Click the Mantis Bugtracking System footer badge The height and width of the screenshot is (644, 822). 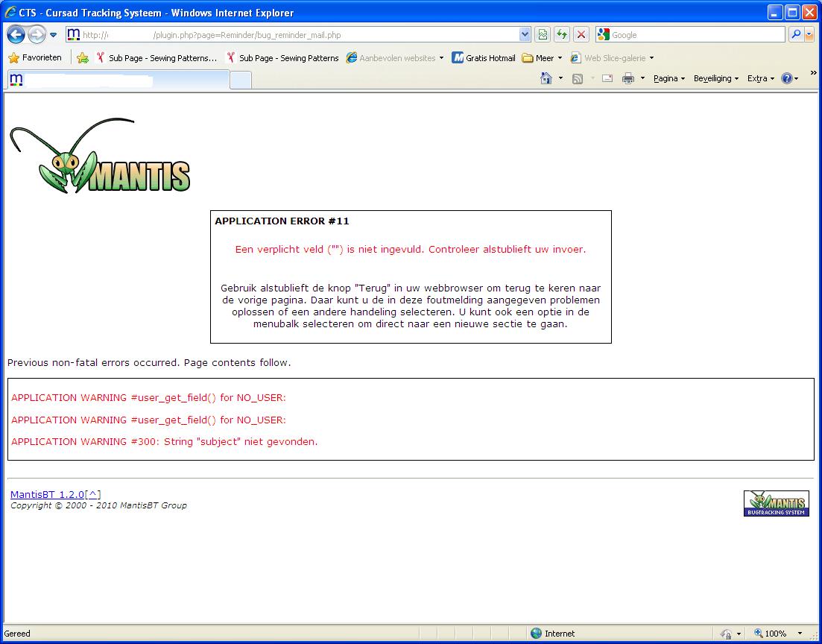tap(776, 503)
